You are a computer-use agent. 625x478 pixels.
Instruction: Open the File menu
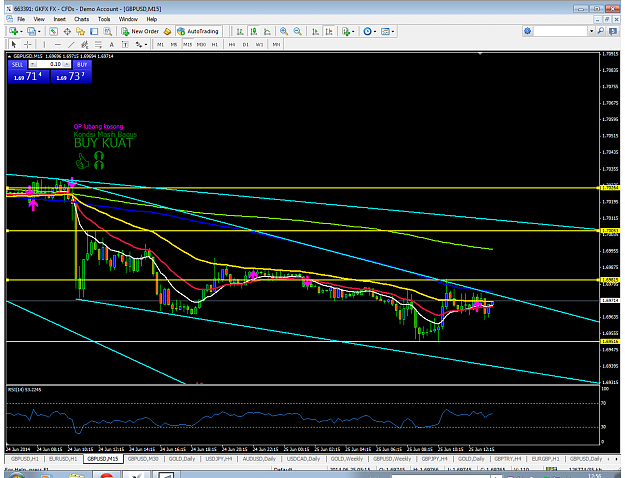21,19
